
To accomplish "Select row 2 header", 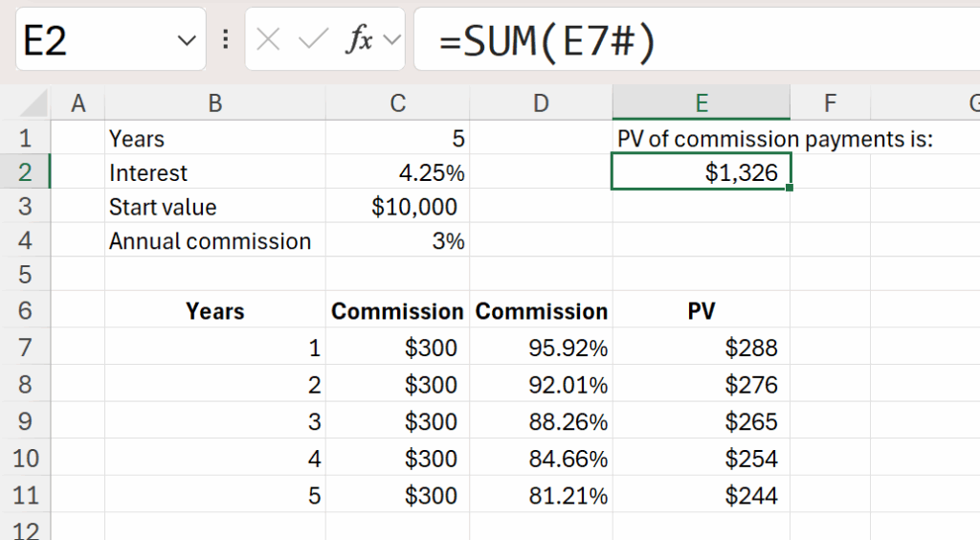I will [x=25, y=173].
